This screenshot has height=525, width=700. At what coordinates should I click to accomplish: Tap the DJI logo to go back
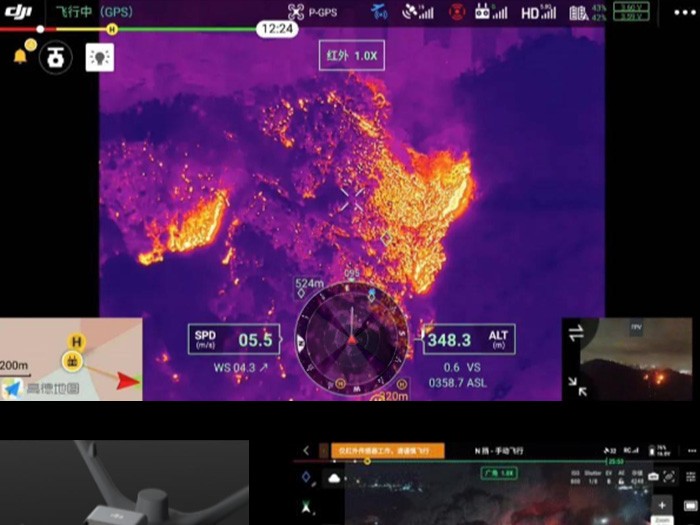[x=18, y=12]
